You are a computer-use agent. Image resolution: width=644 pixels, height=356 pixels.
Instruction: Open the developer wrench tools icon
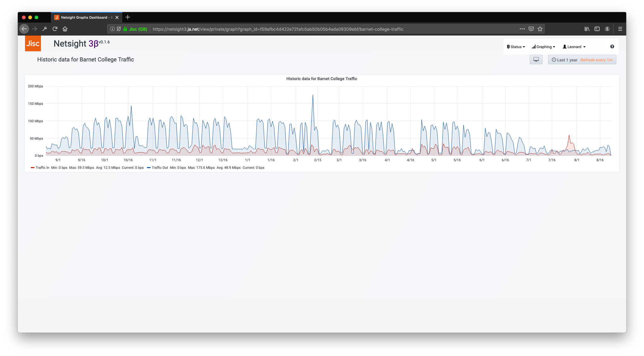(x=45, y=29)
